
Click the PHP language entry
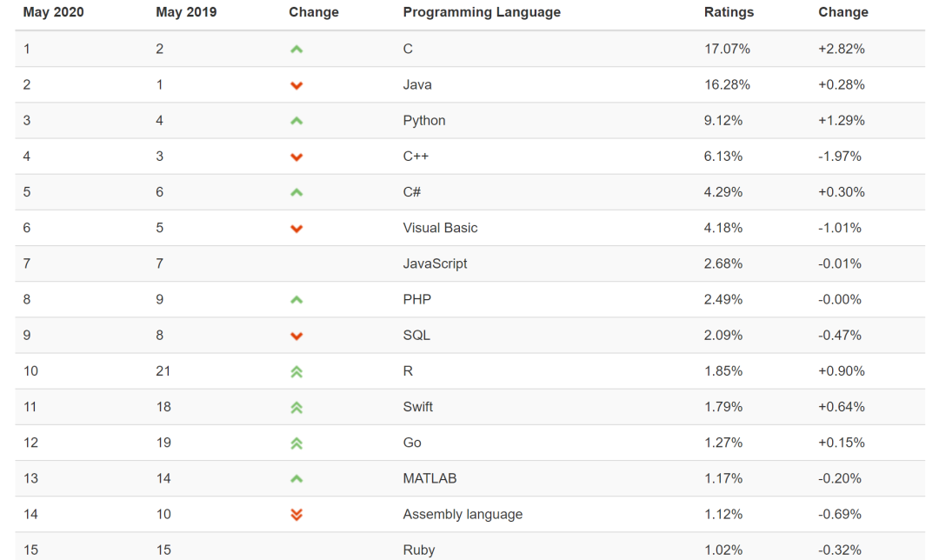tap(416, 299)
